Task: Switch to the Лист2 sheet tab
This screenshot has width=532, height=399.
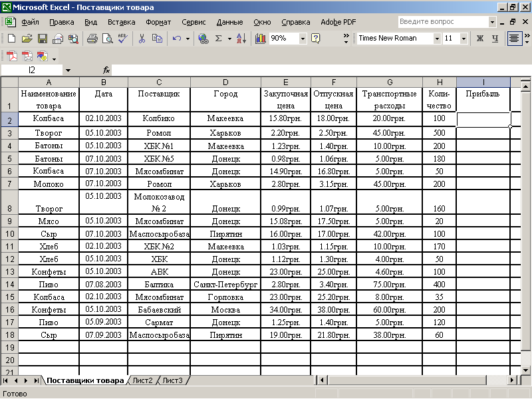Action: (142, 380)
